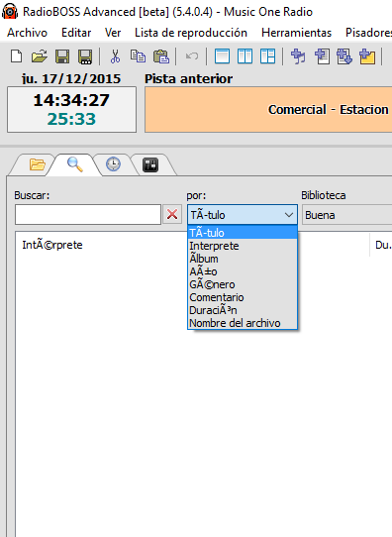Click the 25:33 countdown timer text
Screen dimensions: 392x537
point(71,119)
